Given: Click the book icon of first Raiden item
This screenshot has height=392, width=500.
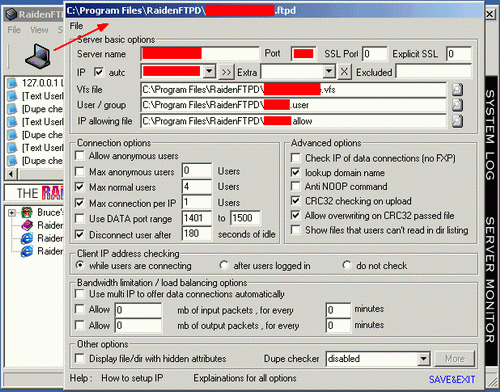Looking at the screenshot, I should point(27,225).
